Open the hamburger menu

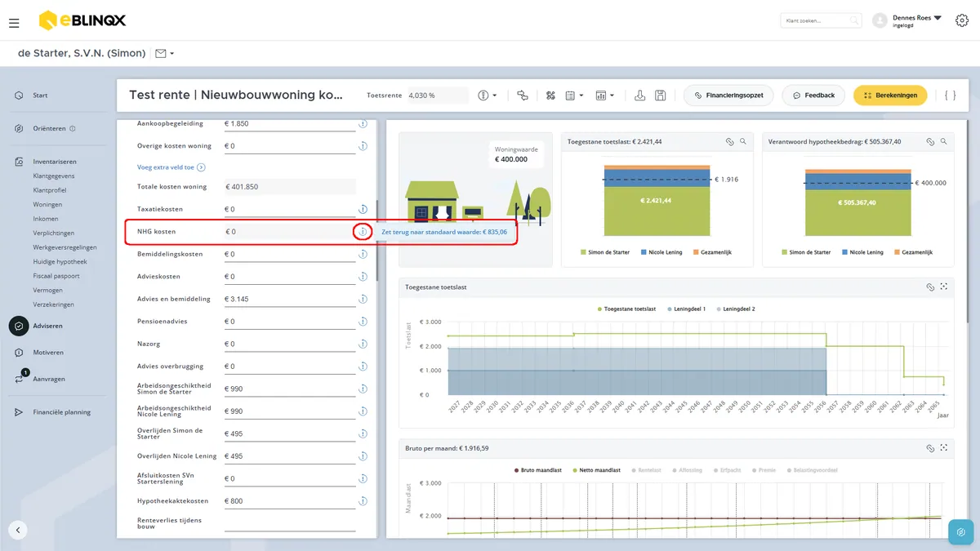click(14, 23)
